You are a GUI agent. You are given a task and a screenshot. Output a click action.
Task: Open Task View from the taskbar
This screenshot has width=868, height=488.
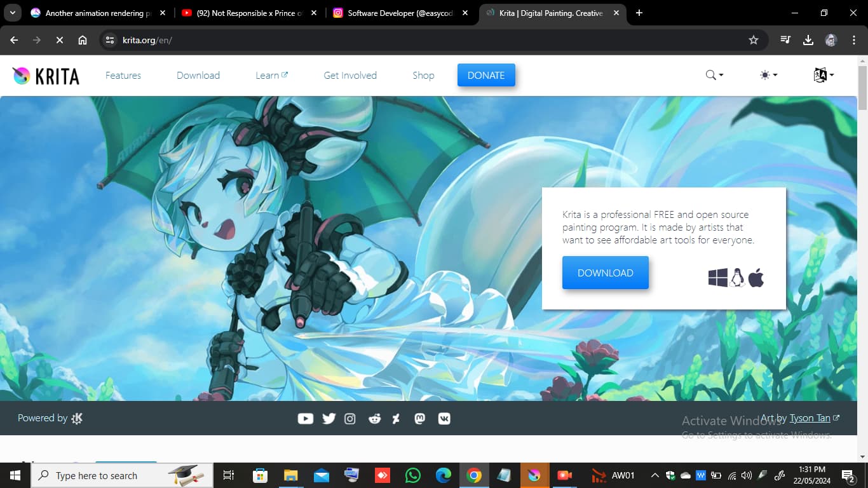[229, 475]
